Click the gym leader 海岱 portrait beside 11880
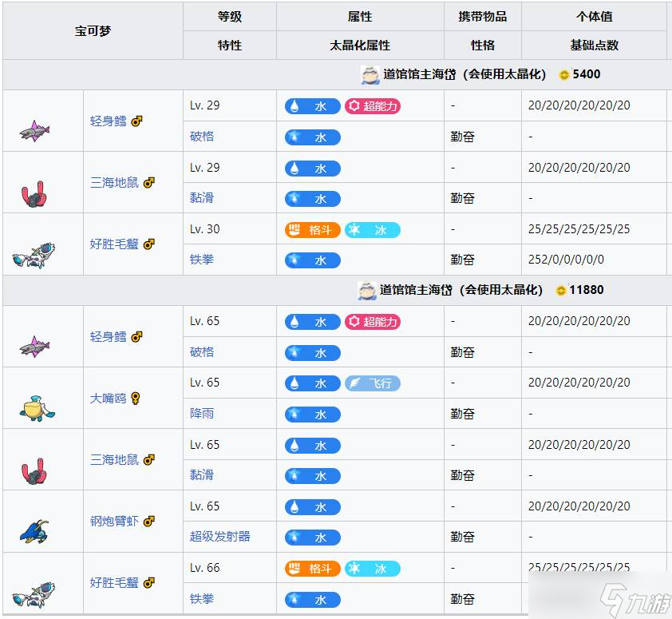Screen dimensions: 672x619 367,291
